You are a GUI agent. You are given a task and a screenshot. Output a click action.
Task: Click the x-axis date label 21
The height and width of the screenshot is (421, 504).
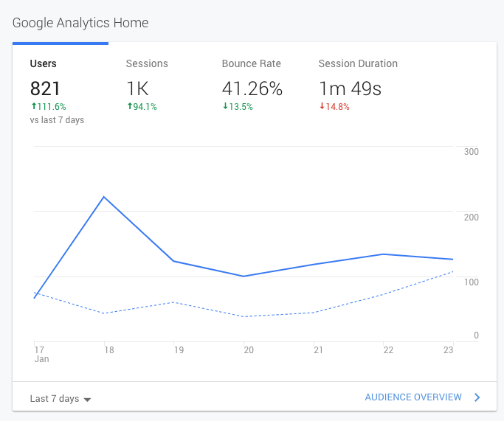[319, 349]
